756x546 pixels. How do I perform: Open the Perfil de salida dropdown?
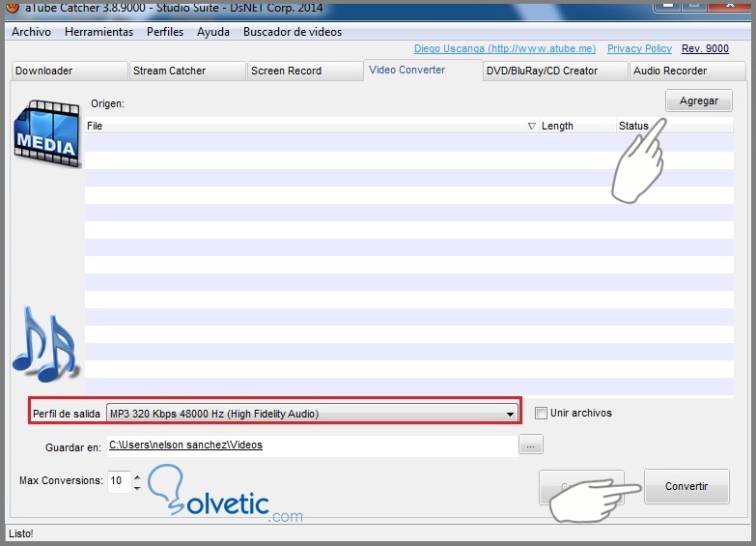312,414
